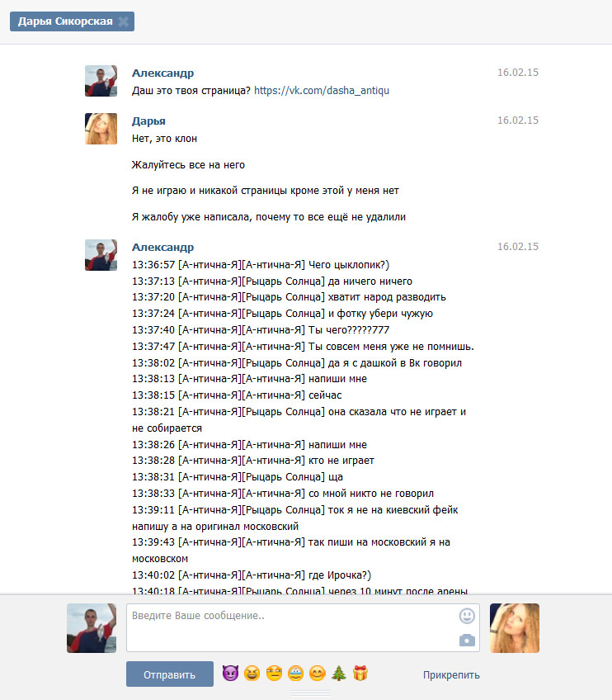Click Дарья's avatar beside her message

click(x=101, y=129)
